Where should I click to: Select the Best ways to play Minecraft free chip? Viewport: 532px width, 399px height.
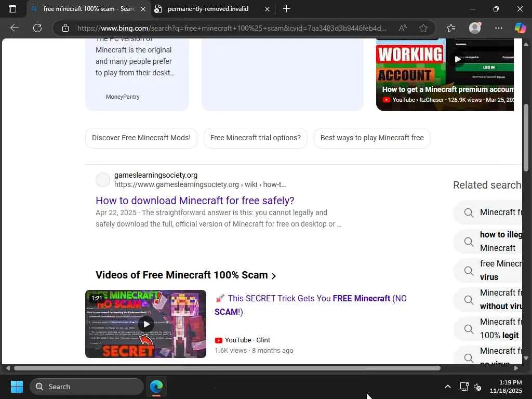coord(372,138)
